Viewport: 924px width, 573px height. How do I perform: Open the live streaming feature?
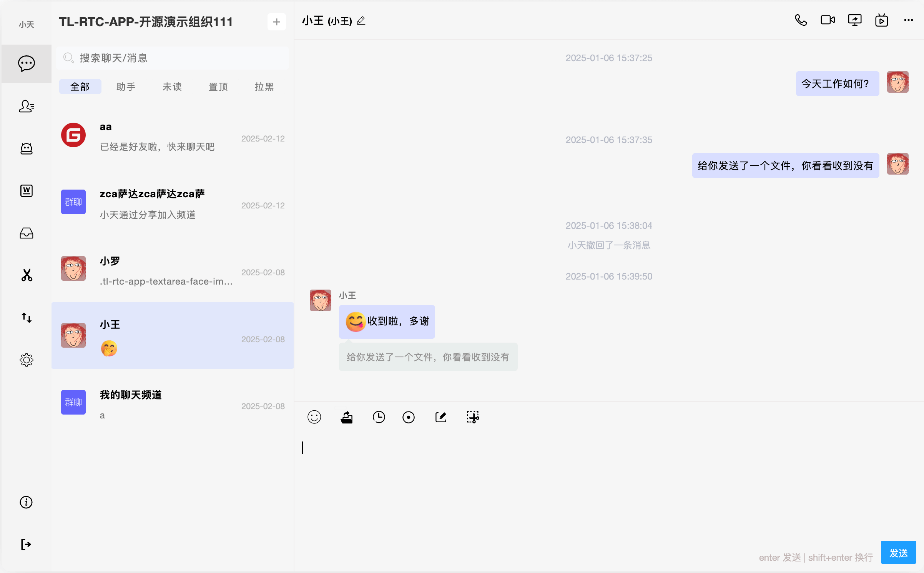(x=881, y=20)
